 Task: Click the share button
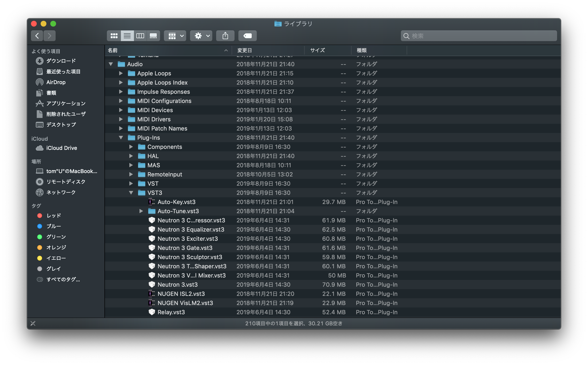click(225, 36)
